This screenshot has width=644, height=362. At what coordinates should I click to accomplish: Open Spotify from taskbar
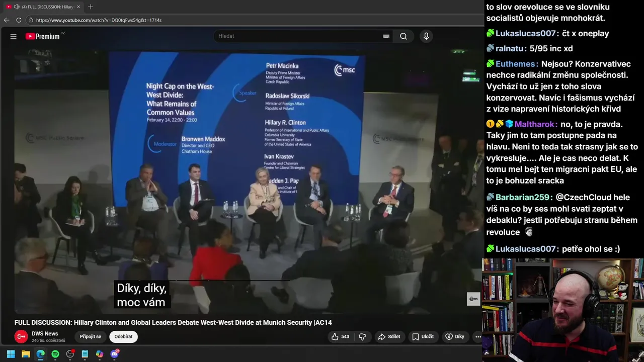[55, 354]
